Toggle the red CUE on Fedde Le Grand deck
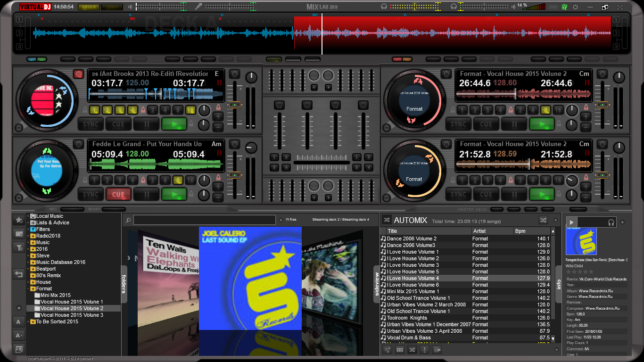 (x=118, y=194)
